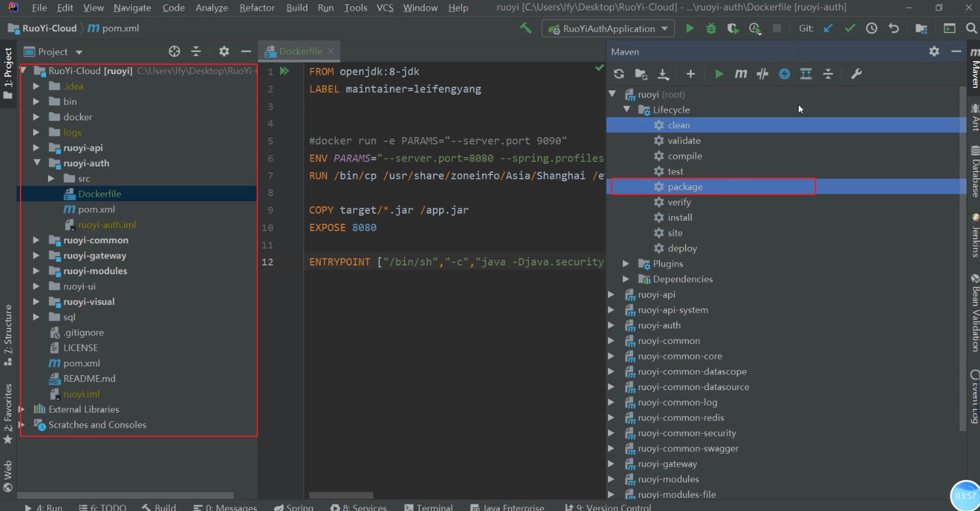The width and height of the screenshot is (980, 511).
Task: Revert changes with the rollback icon
Action: click(x=893, y=28)
